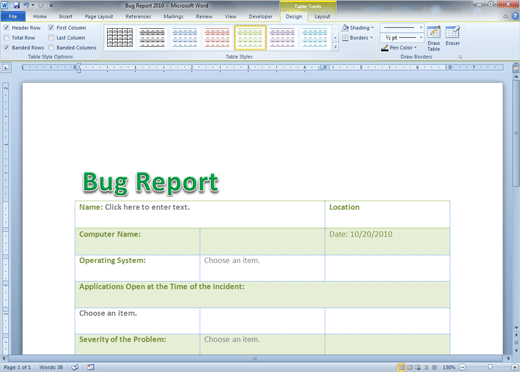Click the zoom out minus button
520x372 pixels.
(x=463, y=367)
